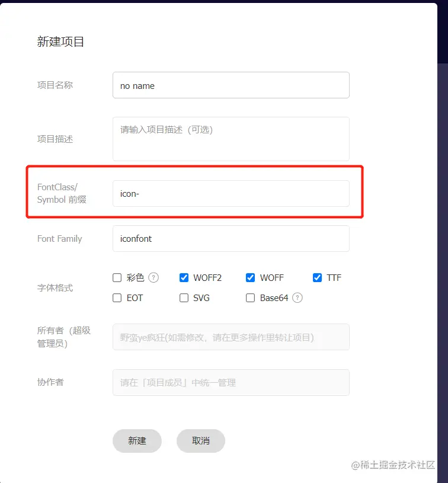Click the Font Family label
Screen dimensions: 448x483
pos(60,239)
